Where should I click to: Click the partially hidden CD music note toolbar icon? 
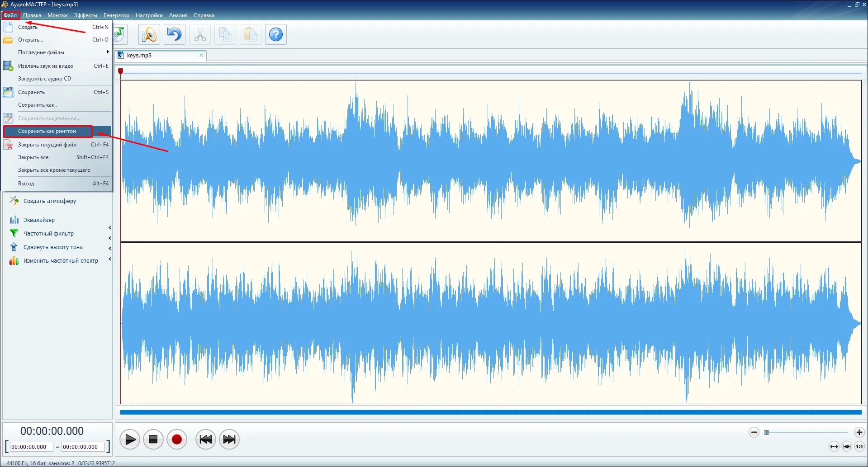[x=120, y=34]
